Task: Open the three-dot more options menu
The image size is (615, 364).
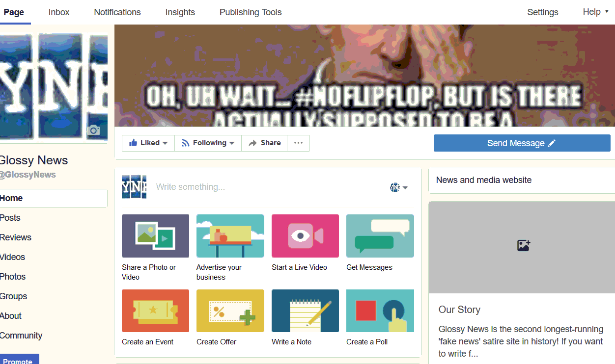Action: coord(298,143)
